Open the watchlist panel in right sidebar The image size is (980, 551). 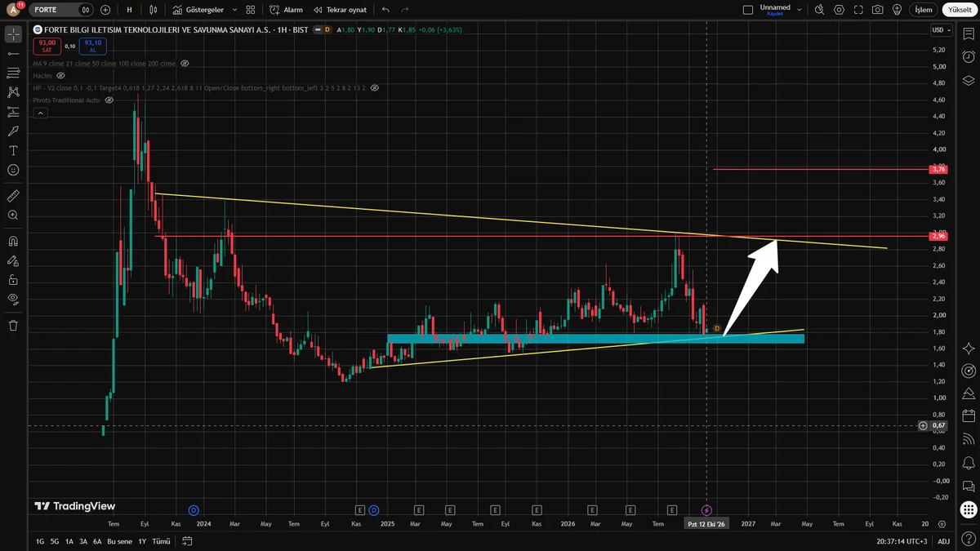(x=969, y=34)
